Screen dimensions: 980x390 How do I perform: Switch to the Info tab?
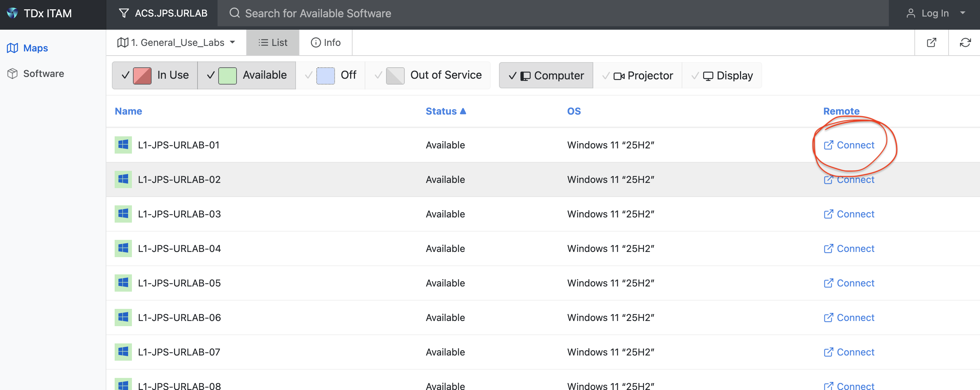click(x=326, y=42)
